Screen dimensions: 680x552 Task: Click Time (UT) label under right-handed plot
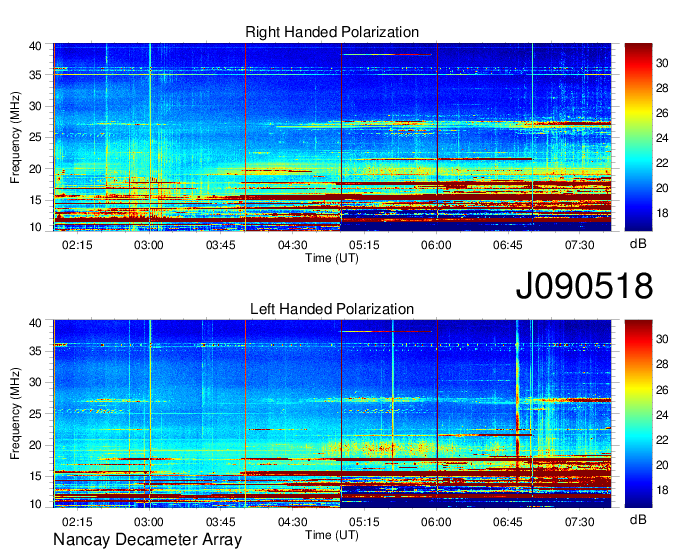332,258
